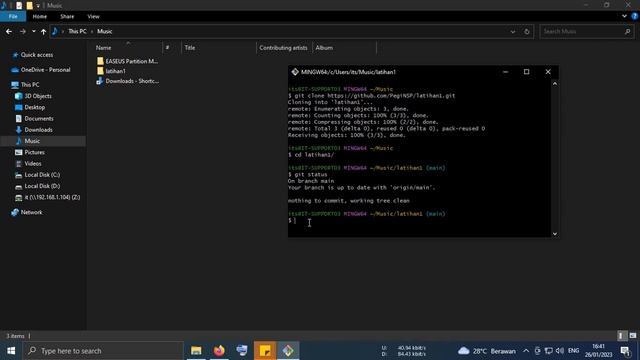This screenshot has height=360, width=640.
Task: Open the View ribbon tab
Action: coord(93,16)
